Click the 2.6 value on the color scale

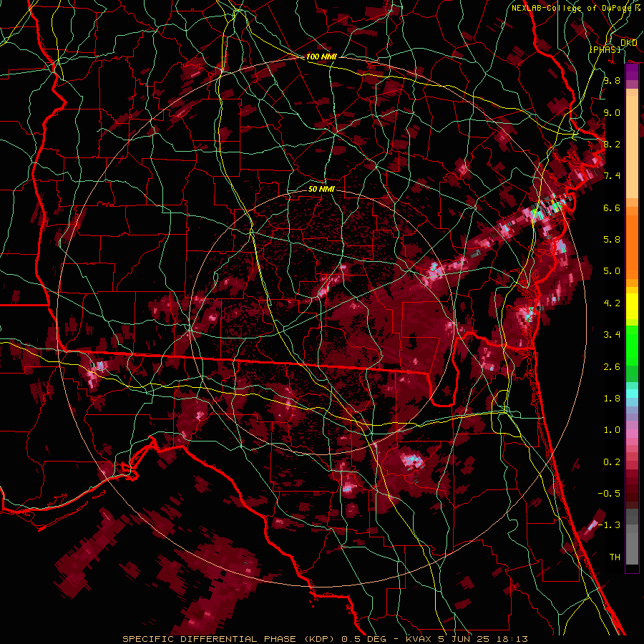pos(612,367)
